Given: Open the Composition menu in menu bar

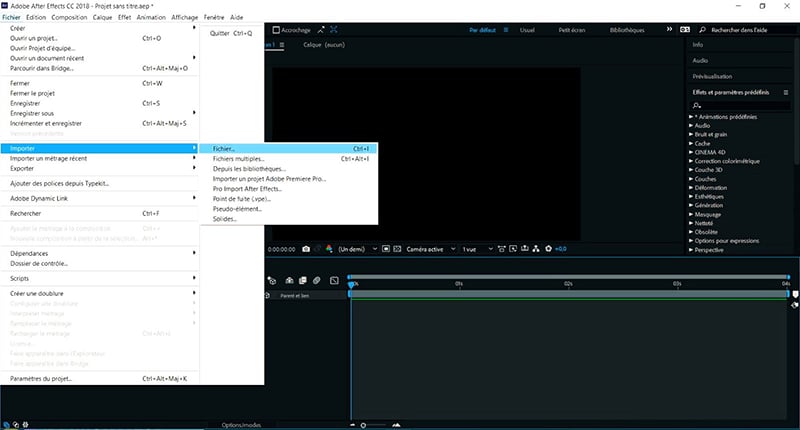Looking at the screenshot, I should pyautogui.click(x=69, y=17).
